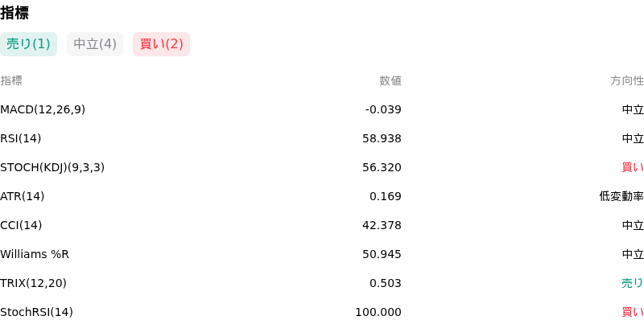Open the STOCH(KDJ)(9,3,3) indicator row

322,167
